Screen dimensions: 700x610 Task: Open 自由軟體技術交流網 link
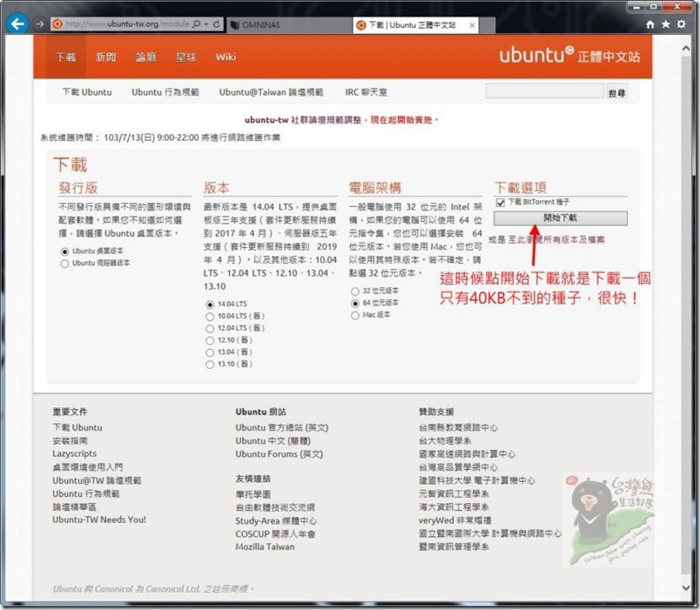[x=275, y=507]
